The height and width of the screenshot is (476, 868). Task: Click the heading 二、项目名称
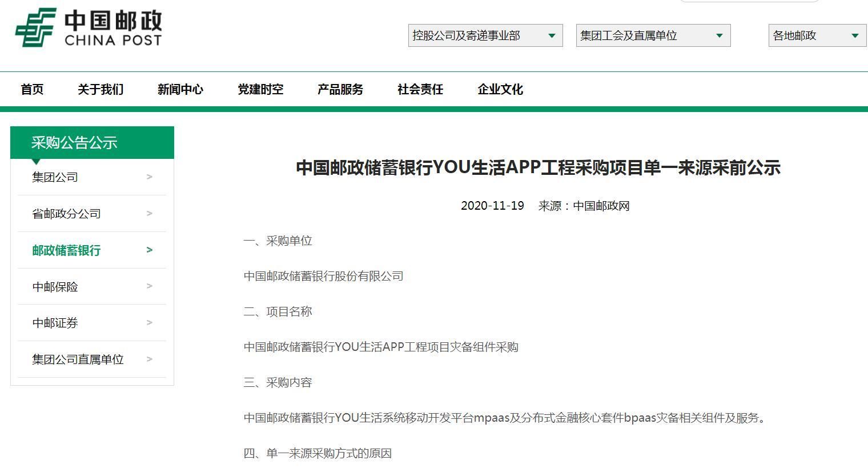point(278,311)
